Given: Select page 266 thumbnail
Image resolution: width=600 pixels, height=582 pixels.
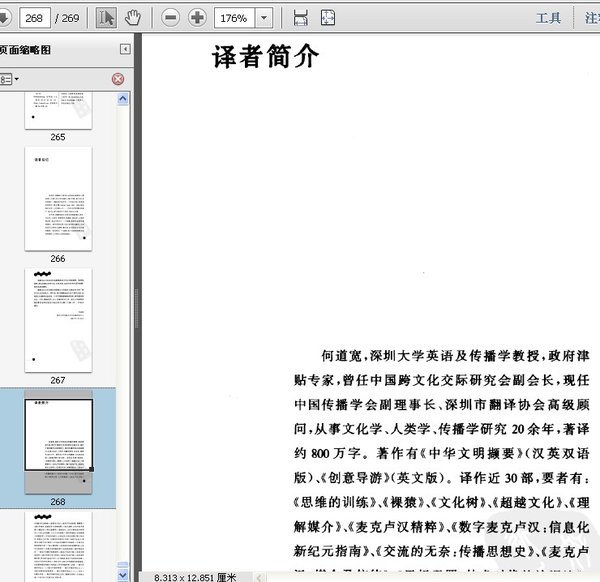Looking at the screenshot, I should [x=58, y=198].
